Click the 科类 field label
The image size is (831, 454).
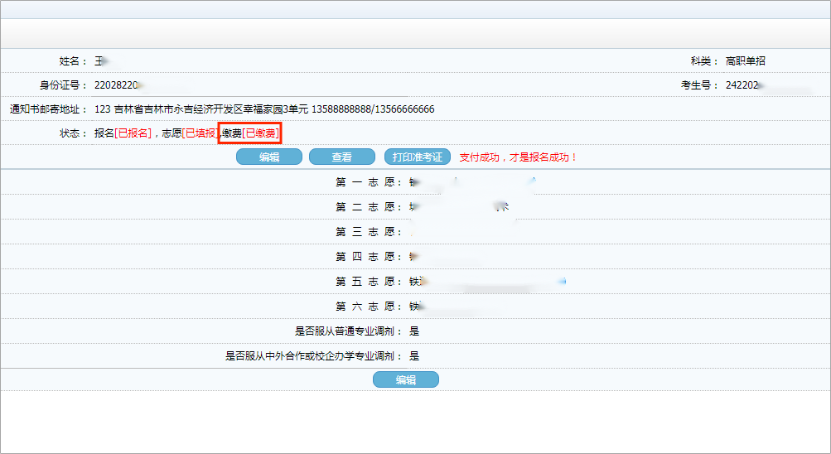704,61
